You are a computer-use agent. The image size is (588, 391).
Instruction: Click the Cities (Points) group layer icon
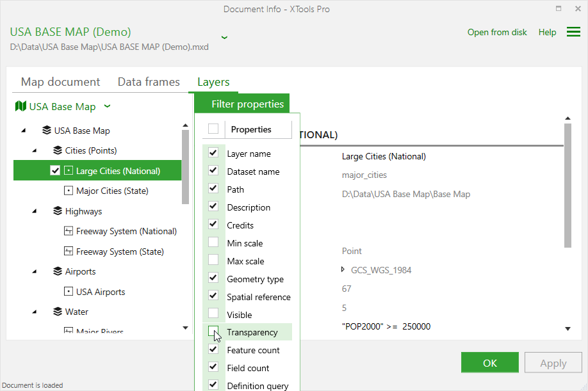tap(58, 150)
